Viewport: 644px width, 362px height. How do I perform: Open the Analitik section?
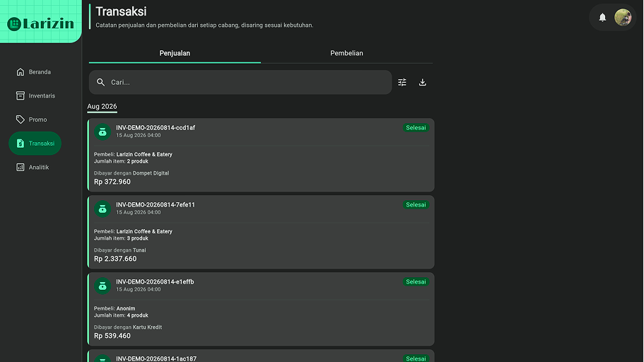[35, 168]
